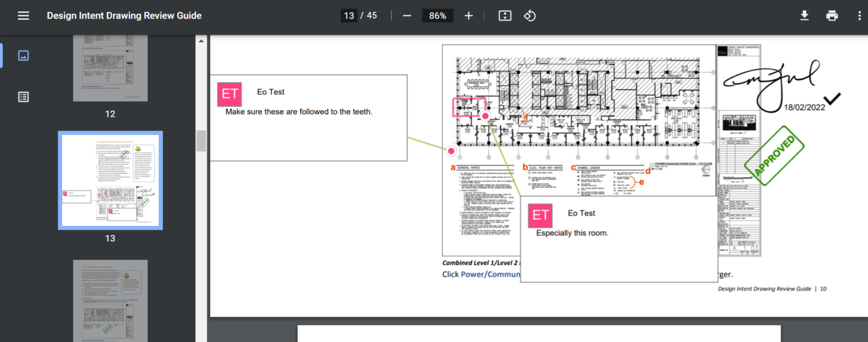This screenshot has width=868, height=342.
Task: Open the document outline view
Action: 23,97
